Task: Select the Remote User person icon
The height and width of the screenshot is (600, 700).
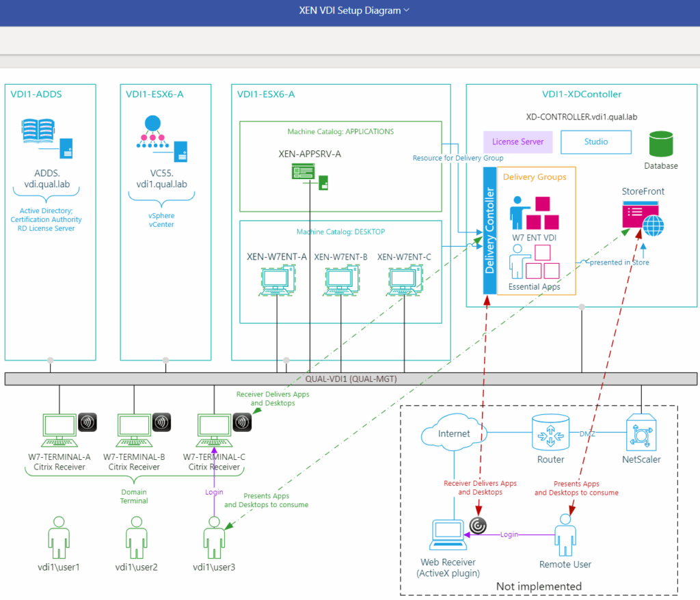Action: pyautogui.click(x=565, y=535)
